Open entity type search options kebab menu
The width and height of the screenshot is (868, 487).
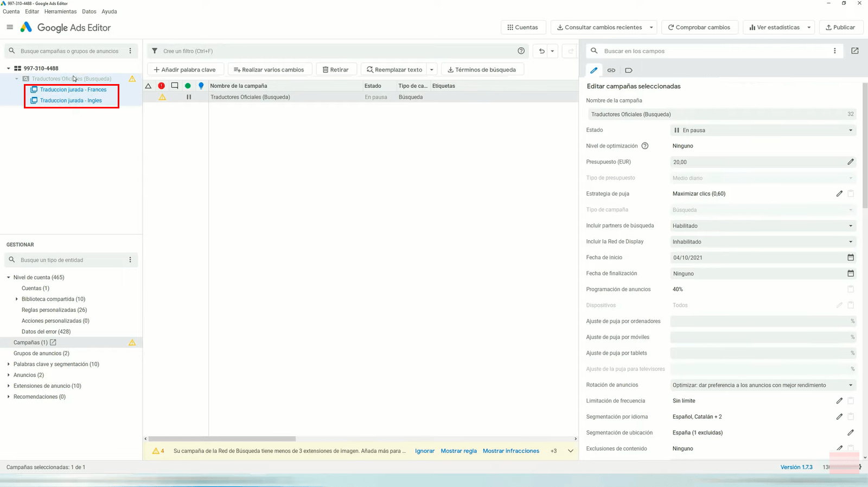pyautogui.click(x=130, y=260)
